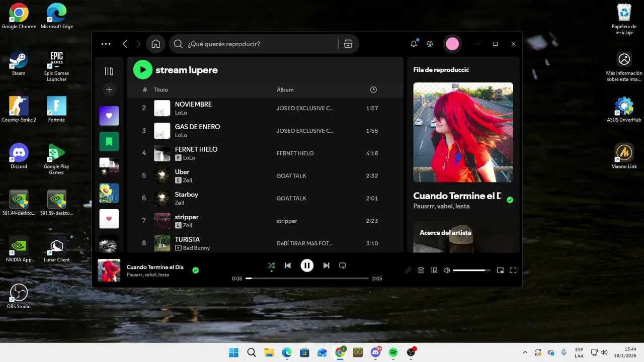Skip to next track
The height and width of the screenshot is (362, 644).
tap(326, 265)
